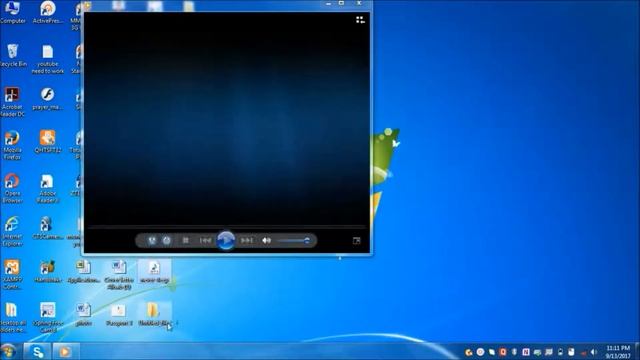The width and height of the screenshot is (640, 360).
Task: Click Windows Media Player taskbar button
Action: [x=65, y=351]
